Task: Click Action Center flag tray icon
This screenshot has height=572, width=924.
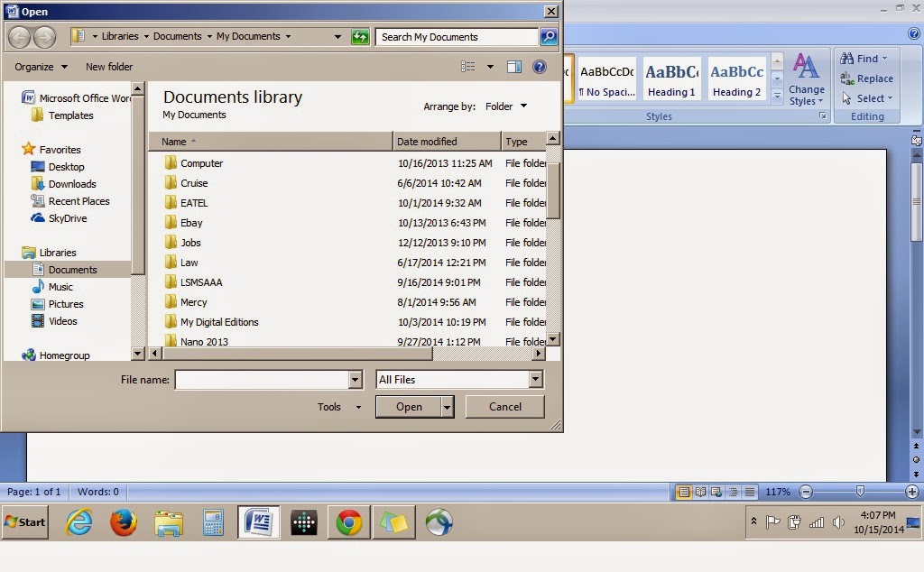Action: (772, 522)
